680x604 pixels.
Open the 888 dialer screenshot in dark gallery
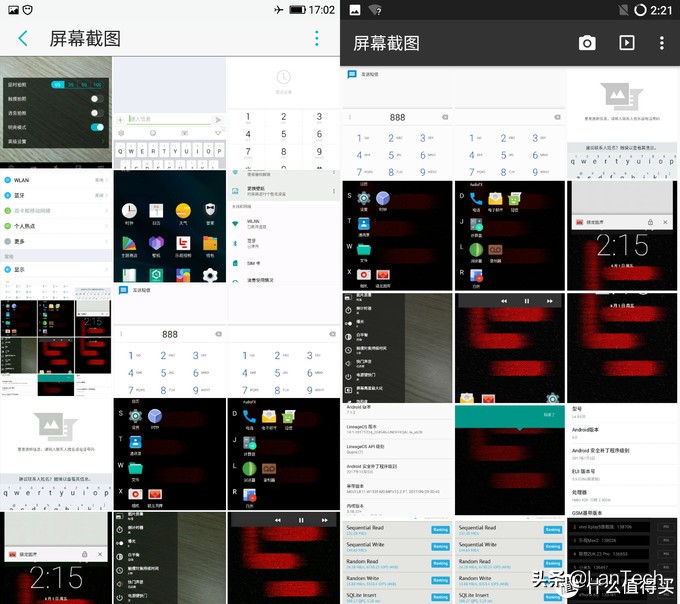[397, 124]
